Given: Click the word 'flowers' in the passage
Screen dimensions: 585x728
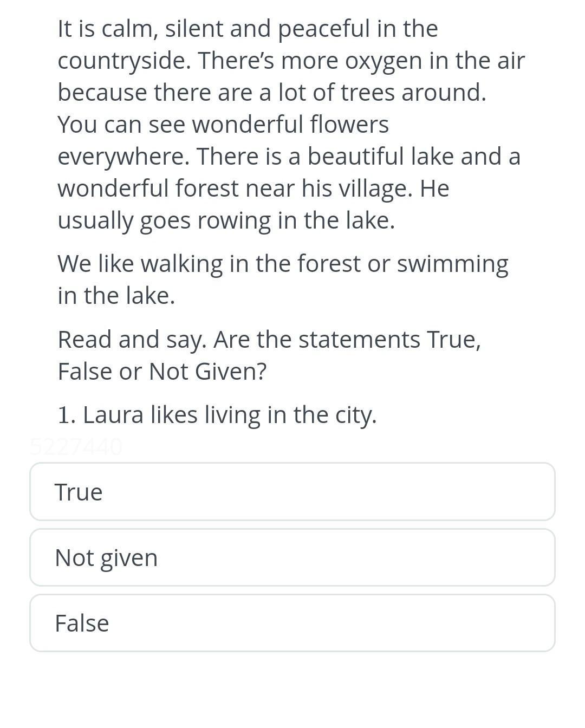Looking at the screenshot, I should tap(349, 125).
